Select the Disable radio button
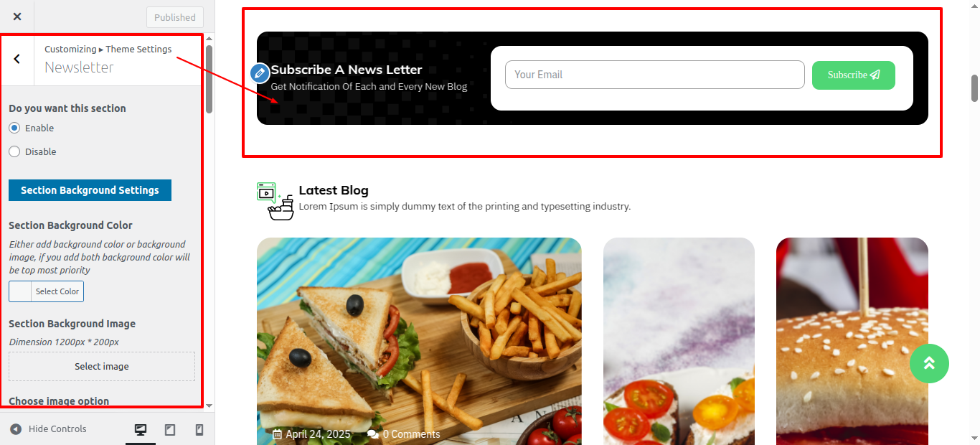Screen dimensions: 980x445 coord(14,151)
